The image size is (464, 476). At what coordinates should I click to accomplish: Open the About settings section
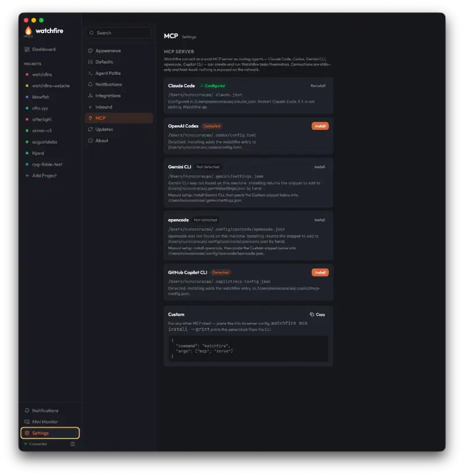119,140
